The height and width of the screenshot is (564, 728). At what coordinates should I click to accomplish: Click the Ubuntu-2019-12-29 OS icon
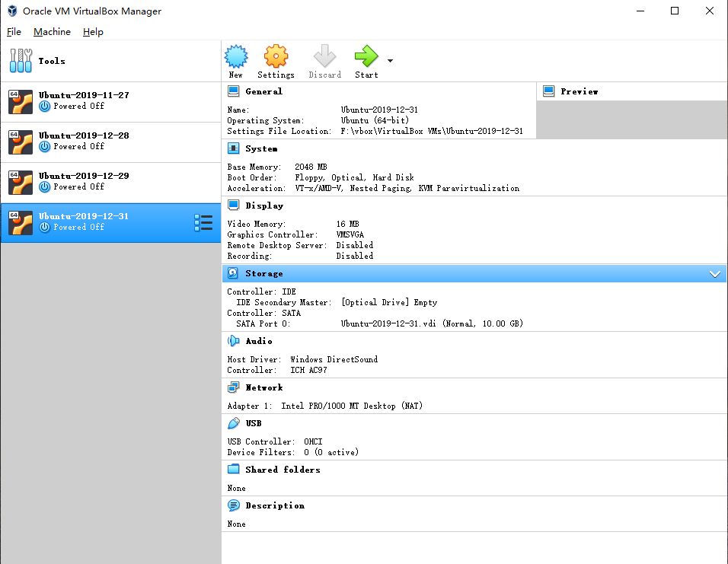(21, 183)
